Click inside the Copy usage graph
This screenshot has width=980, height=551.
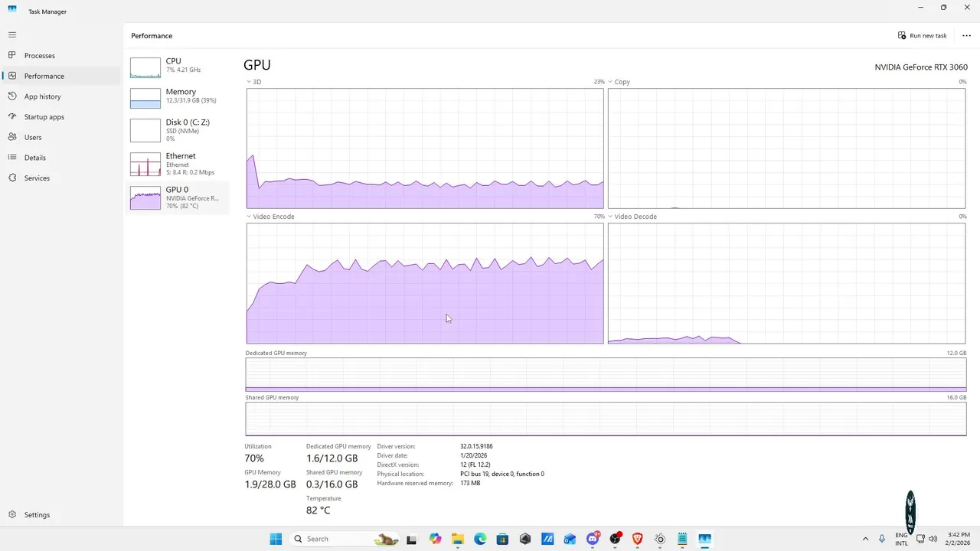pos(786,148)
